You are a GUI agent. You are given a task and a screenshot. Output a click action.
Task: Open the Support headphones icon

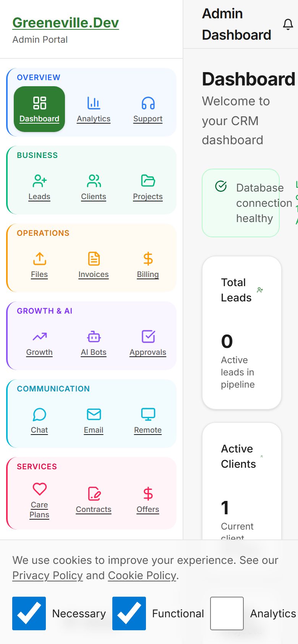click(148, 103)
